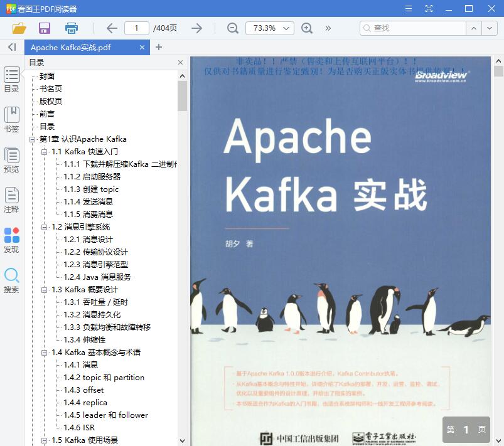Open the 发现 discover panel
The image size is (504, 446).
(11, 240)
